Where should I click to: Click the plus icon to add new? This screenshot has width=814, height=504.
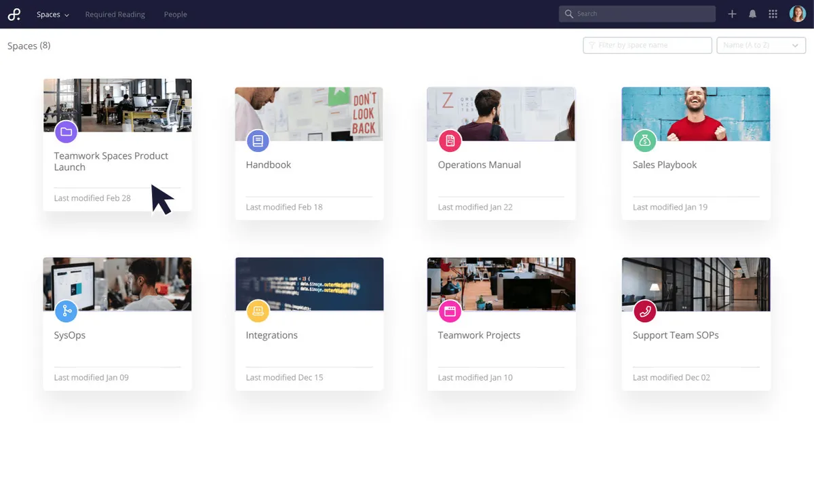point(732,14)
